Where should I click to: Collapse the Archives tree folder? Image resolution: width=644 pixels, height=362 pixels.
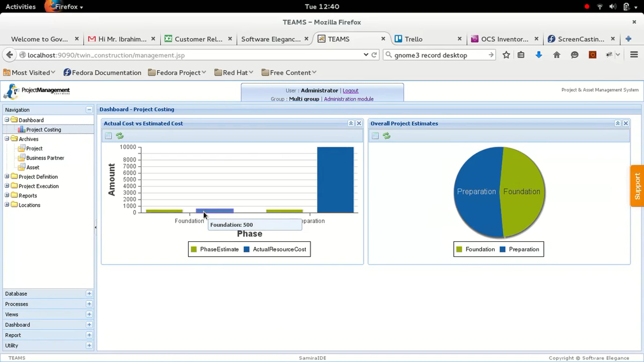coord(7,139)
